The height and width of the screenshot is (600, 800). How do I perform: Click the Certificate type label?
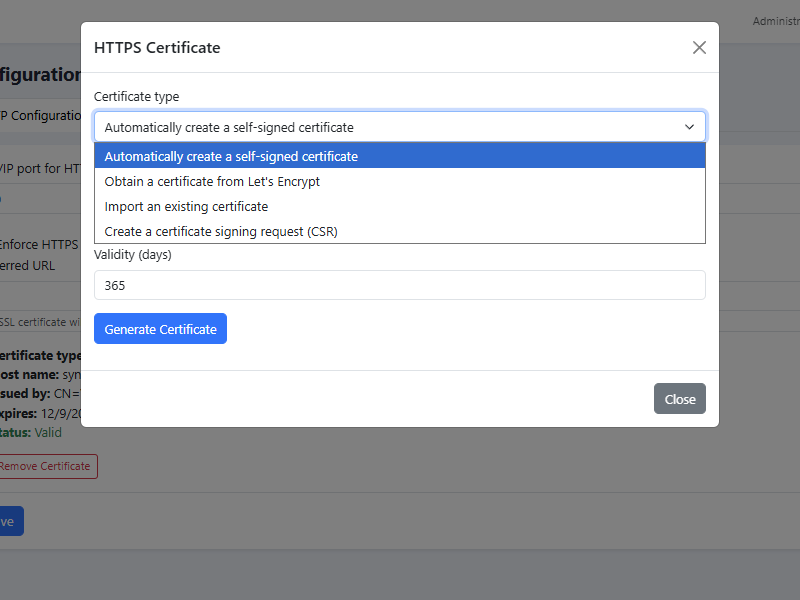click(137, 96)
